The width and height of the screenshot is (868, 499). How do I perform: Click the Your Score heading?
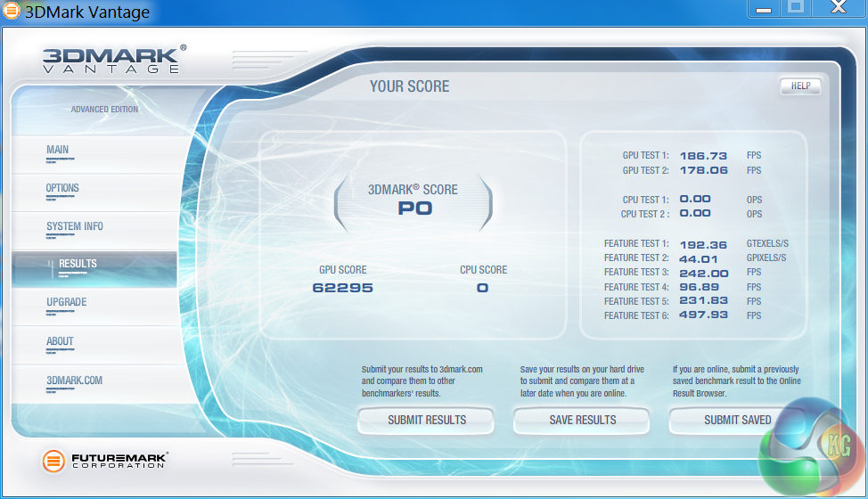coord(410,86)
